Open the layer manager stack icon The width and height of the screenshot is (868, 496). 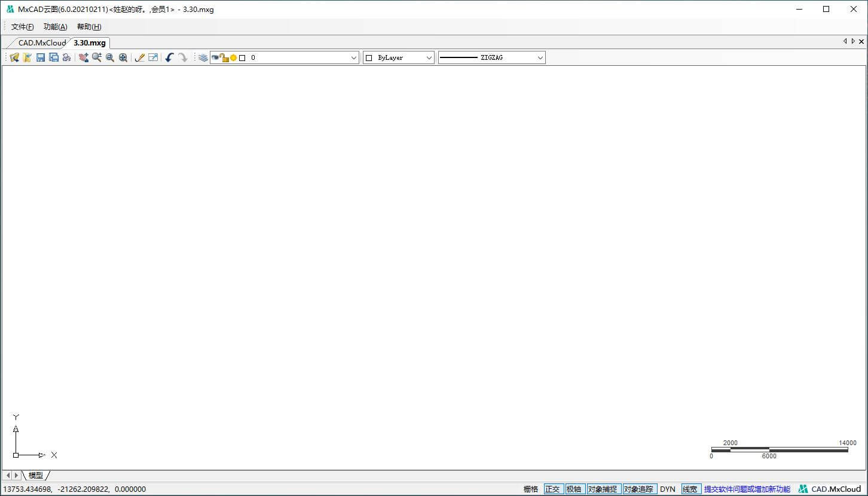[x=203, y=57]
